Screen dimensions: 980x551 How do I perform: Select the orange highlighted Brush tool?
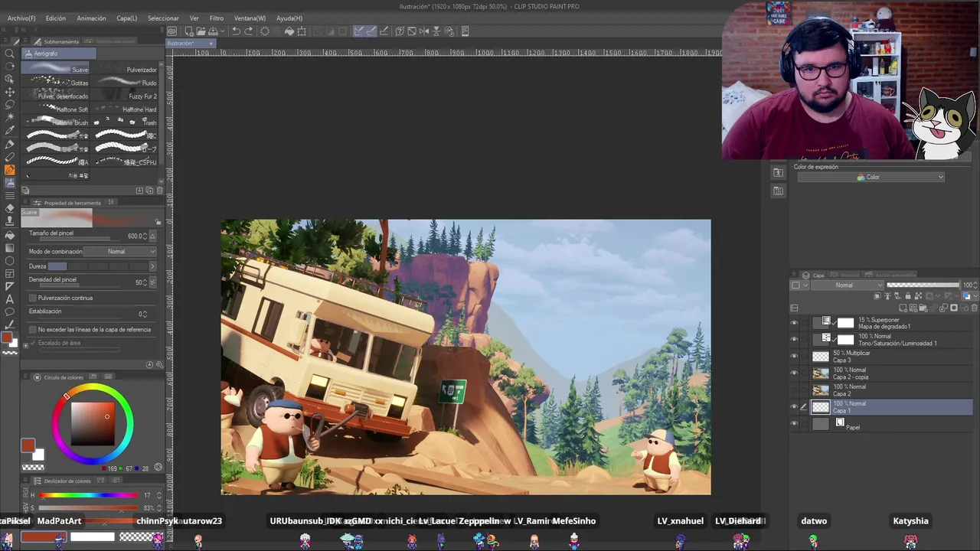10,171
